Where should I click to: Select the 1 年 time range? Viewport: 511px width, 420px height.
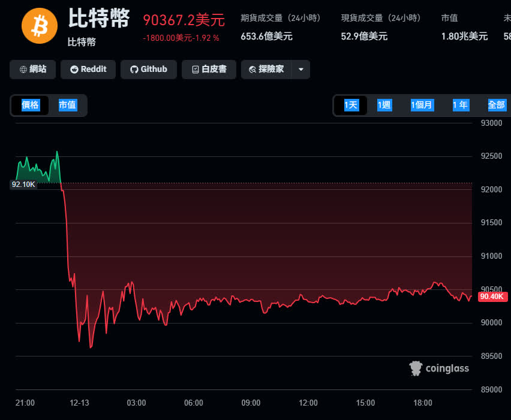click(x=460, y=105)
